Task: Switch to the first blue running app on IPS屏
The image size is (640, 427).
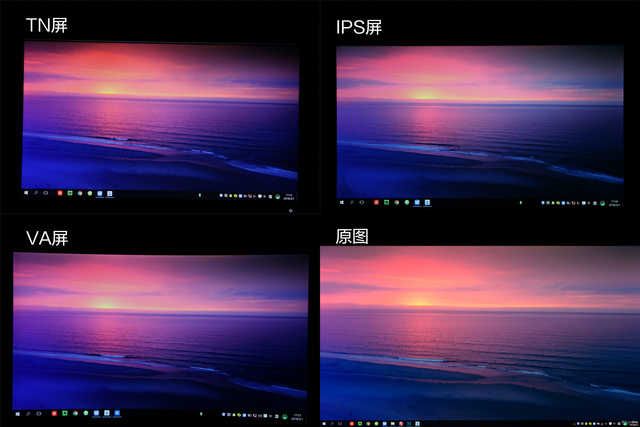Action: tap(417, 202)
